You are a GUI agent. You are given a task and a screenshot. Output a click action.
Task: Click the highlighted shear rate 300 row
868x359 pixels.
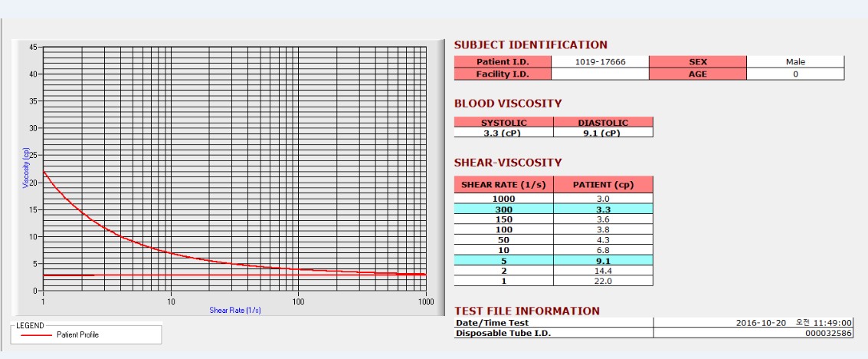(554, 209)
